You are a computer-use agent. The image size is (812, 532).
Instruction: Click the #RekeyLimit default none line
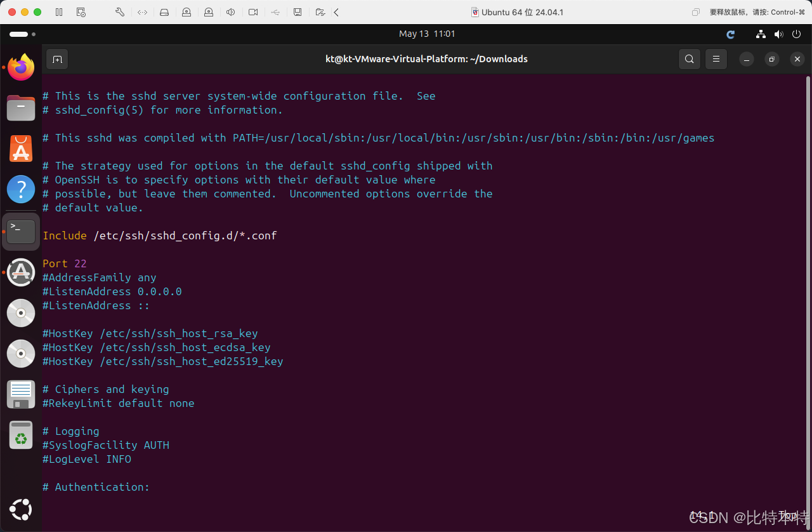pos(119,403)
